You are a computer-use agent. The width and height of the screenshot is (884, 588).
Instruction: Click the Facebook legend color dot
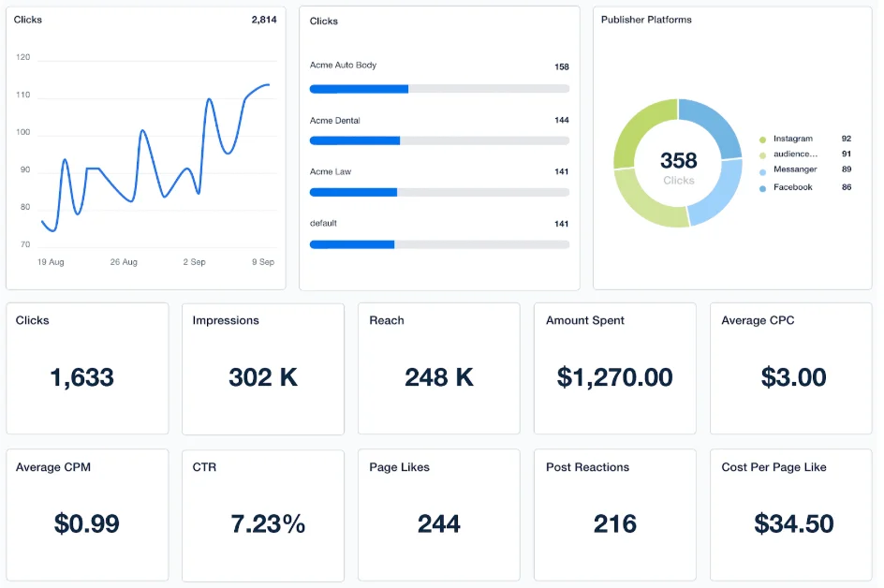762,188
